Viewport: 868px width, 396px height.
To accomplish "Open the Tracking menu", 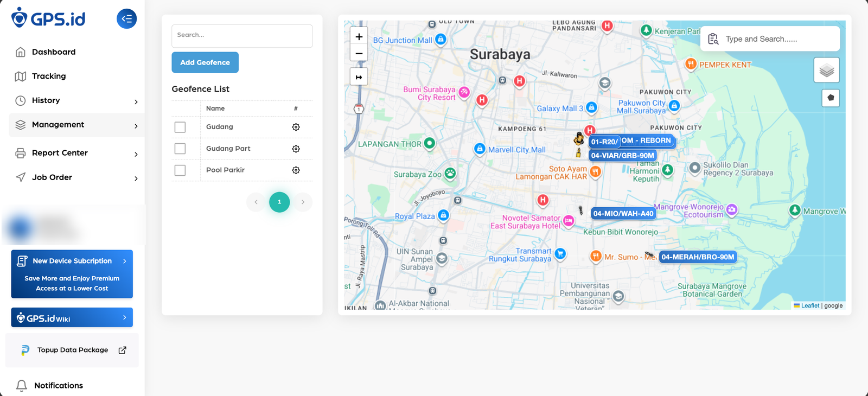I will coord(76,76).
